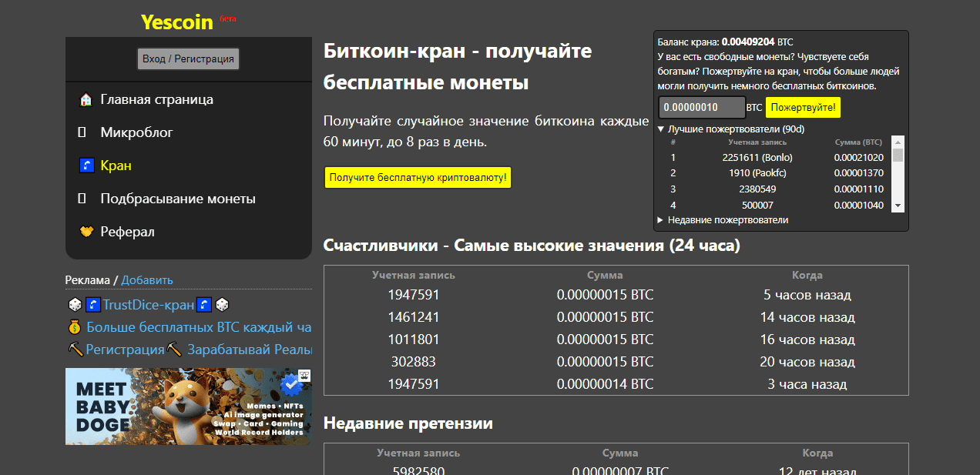
Task: Click the icon beside Микроблог entry
Action: [x=81, y=132]
